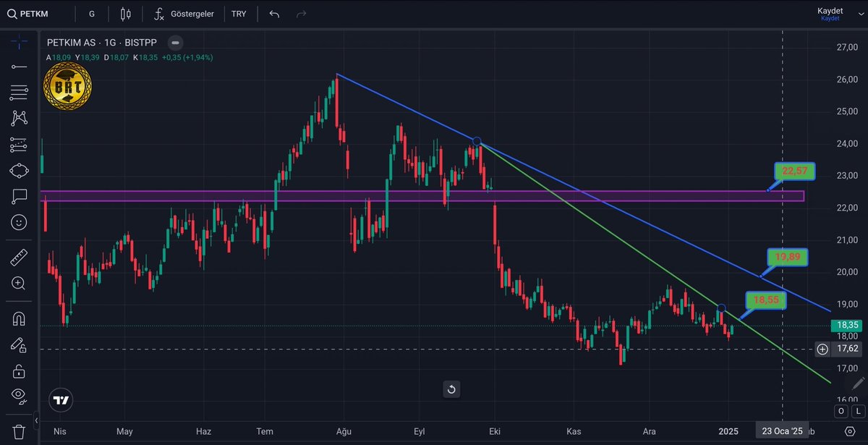The height and width of the screenshot is (445, 868).
Task: Select the geometric shapes brush tool
Action: [19, 170]
